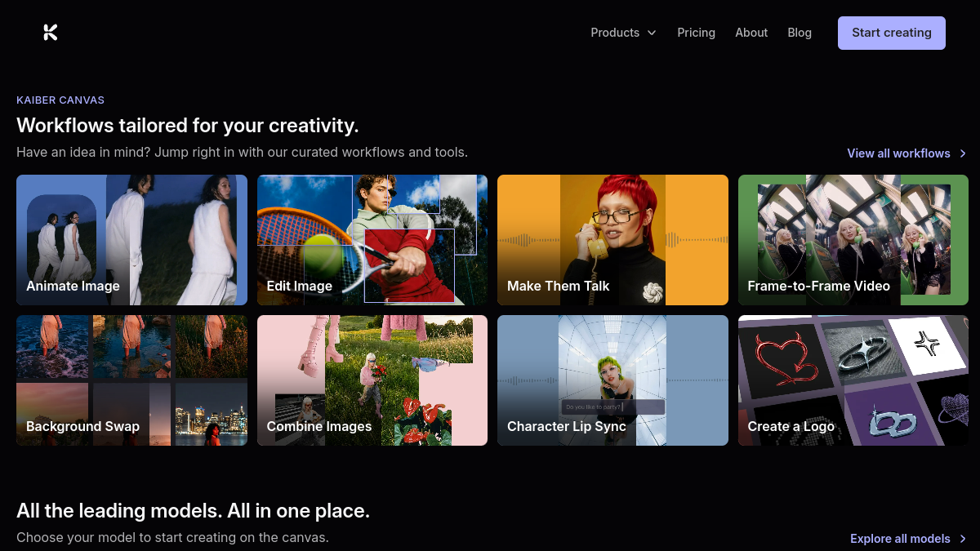Expand the Products dropdown chevron
This screenshot has height=551, width=980.
tap(652, 33)
